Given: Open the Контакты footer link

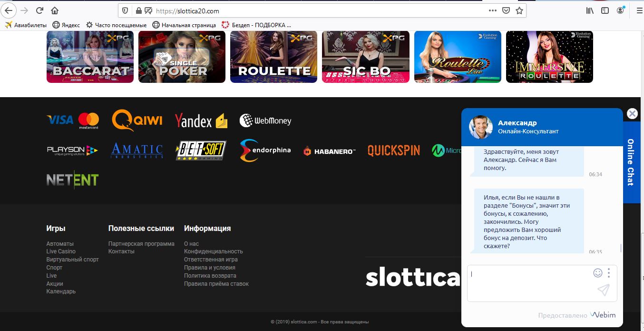Looking at the screenshot, I should pyautogui.click(x=121, y=251).
